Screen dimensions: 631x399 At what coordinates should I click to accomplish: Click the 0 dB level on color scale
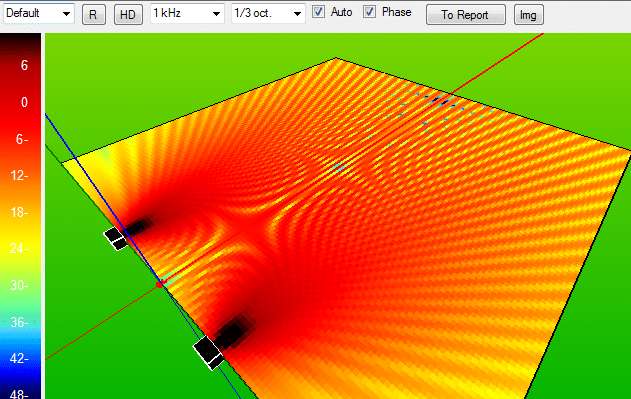coord(24,102)
